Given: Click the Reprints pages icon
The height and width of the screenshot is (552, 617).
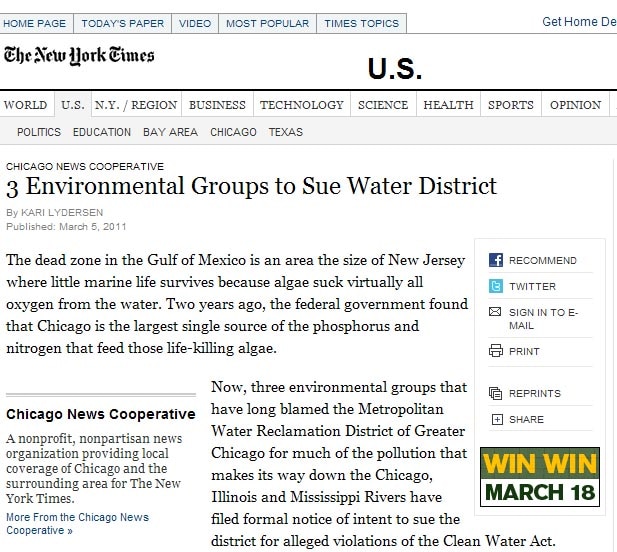Looking at the screenshot, I should point(495,393).
